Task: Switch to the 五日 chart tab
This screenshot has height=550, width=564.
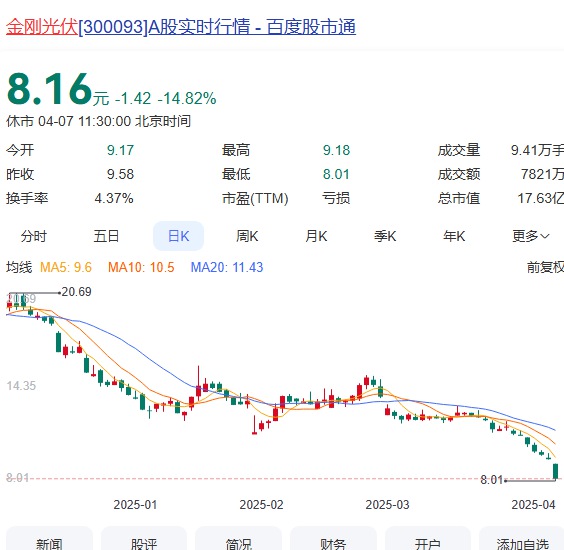Action: coord(106,236)
